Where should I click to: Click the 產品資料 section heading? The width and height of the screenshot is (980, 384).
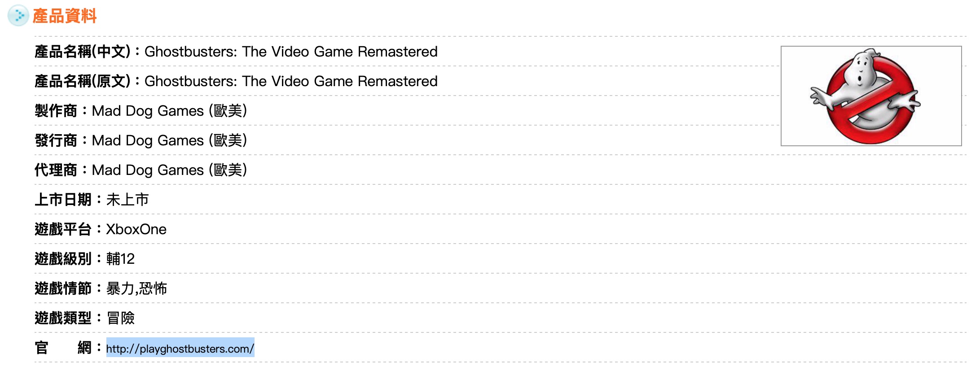coord(65,16)
